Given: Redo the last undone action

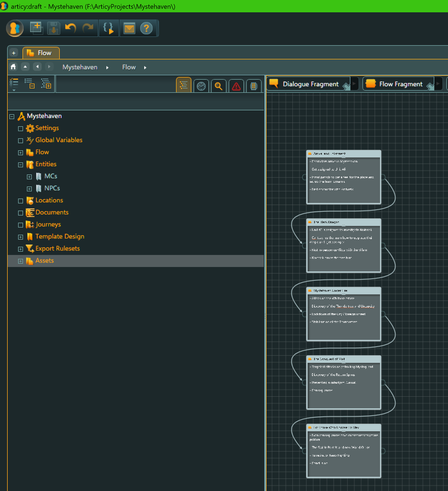Looking at the screenshot, I should pos(88,28).
